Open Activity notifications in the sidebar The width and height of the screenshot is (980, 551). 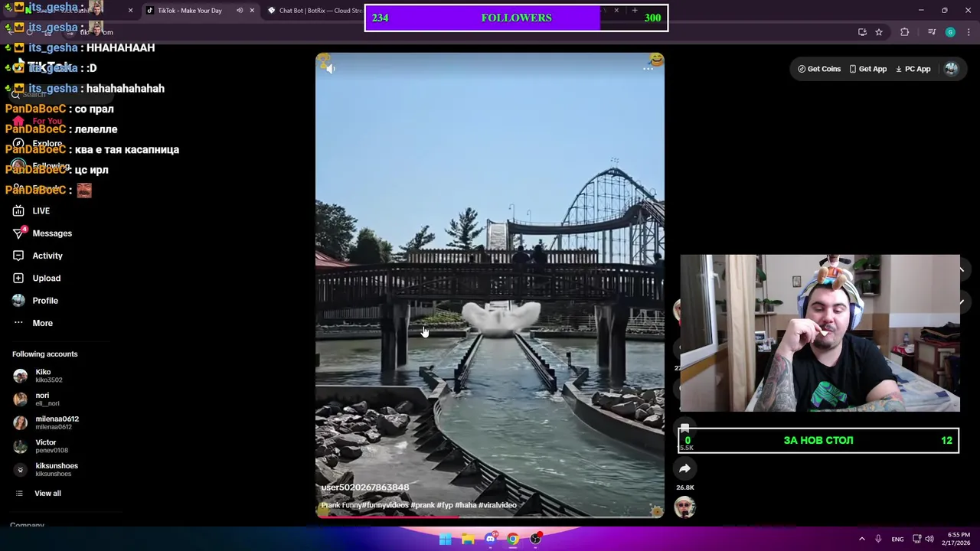38,256
